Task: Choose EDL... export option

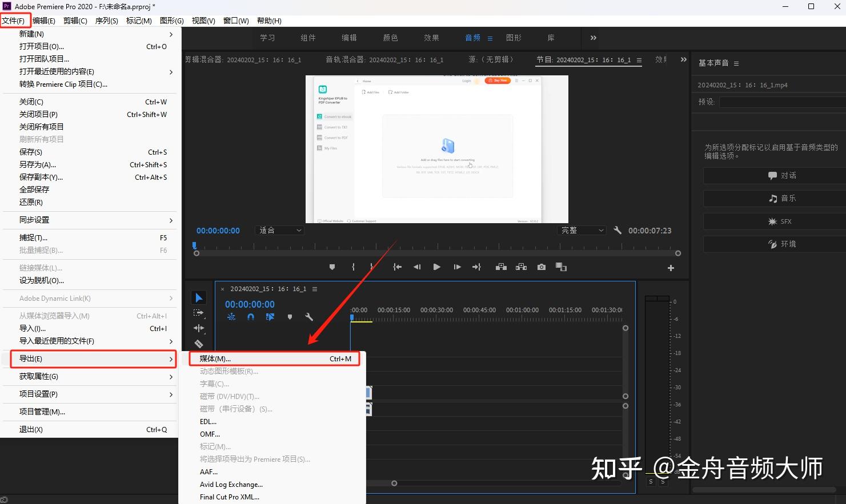Action: point(272,421)
